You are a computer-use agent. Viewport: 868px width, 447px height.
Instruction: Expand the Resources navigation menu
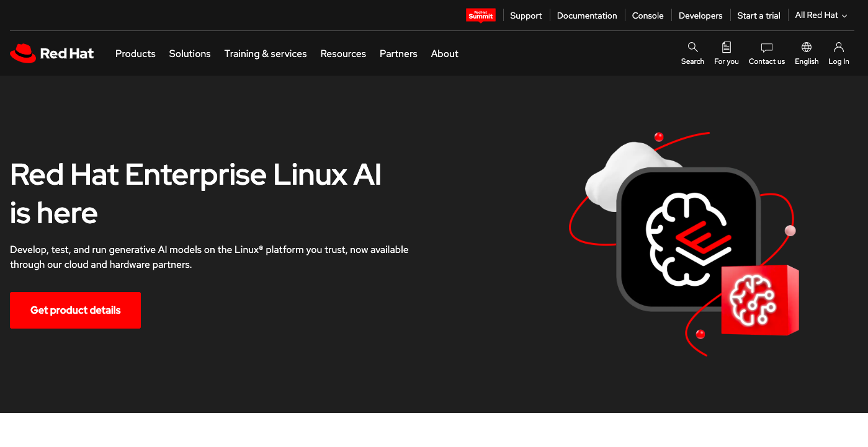[x=343, y=54]
